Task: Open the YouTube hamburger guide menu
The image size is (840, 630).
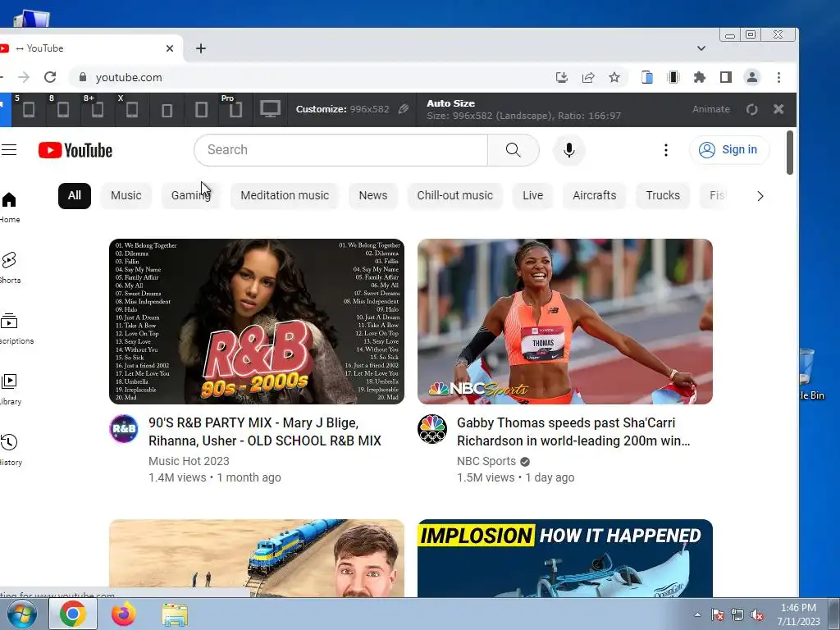Action: [x=8, y=149]
